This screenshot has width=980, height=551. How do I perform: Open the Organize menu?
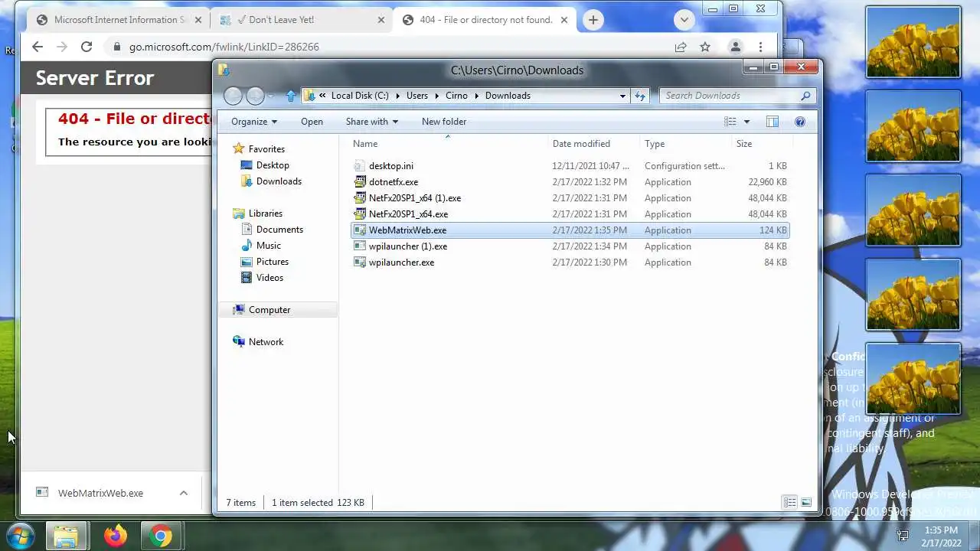(x=254, y=122)
